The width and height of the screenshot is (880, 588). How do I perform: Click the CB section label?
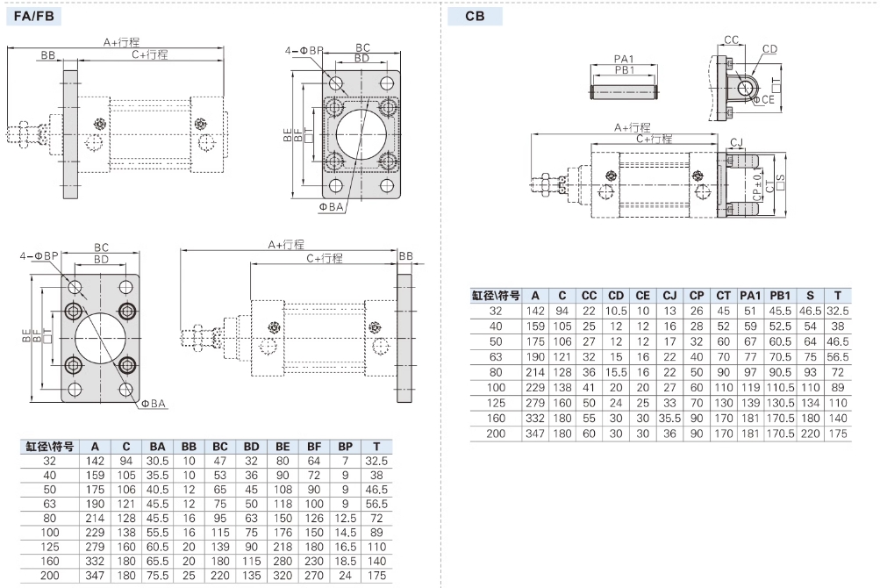[475, 16]
